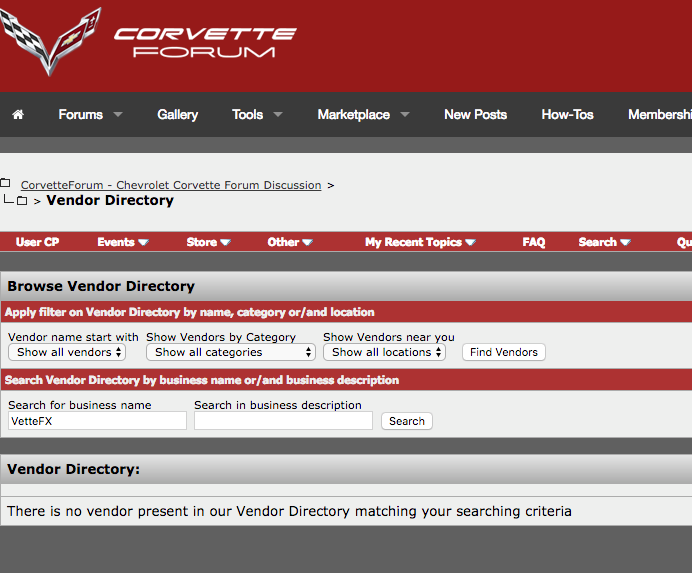Click the folder icon before Vendor Directory

click(x=22, y=201)
